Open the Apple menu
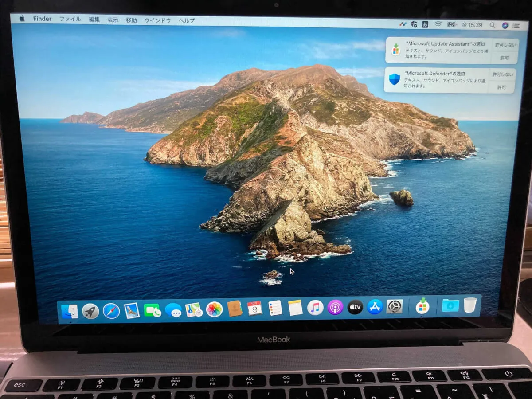 click(x=22, y=19)
